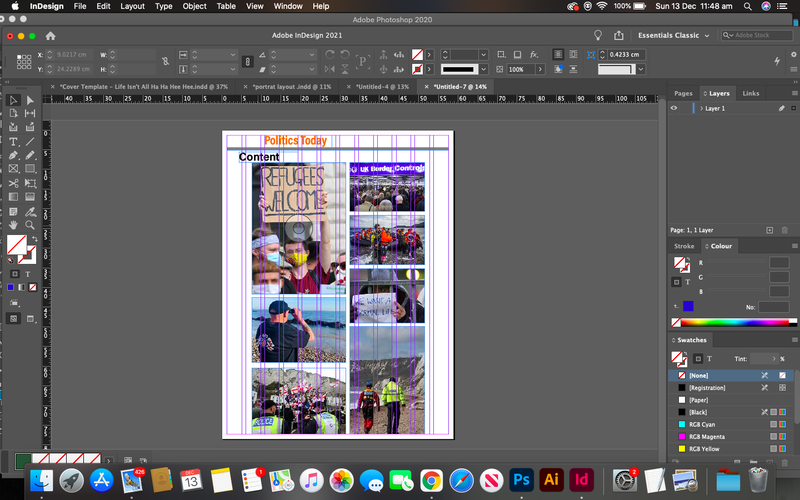This screenshot has width=800, height=500.
Task: Select the Selection tool (black arrow)
Action: coord(14,101)
